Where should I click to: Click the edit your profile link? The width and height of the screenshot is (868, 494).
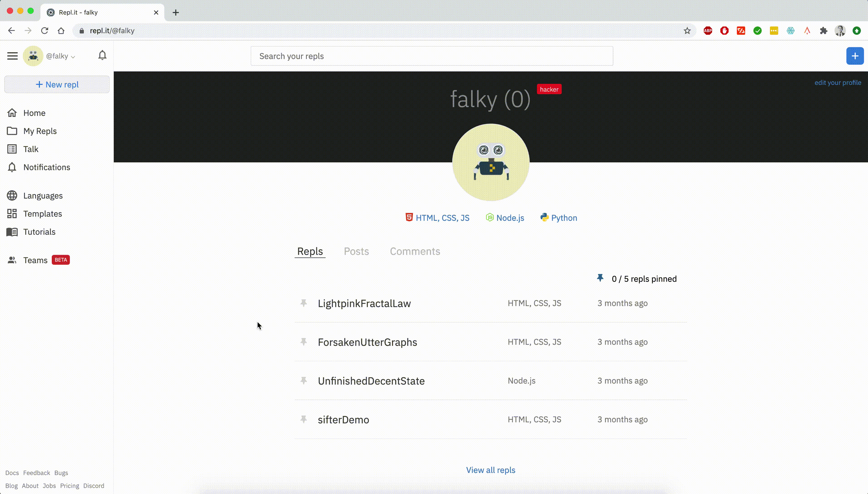pos(837,83)
